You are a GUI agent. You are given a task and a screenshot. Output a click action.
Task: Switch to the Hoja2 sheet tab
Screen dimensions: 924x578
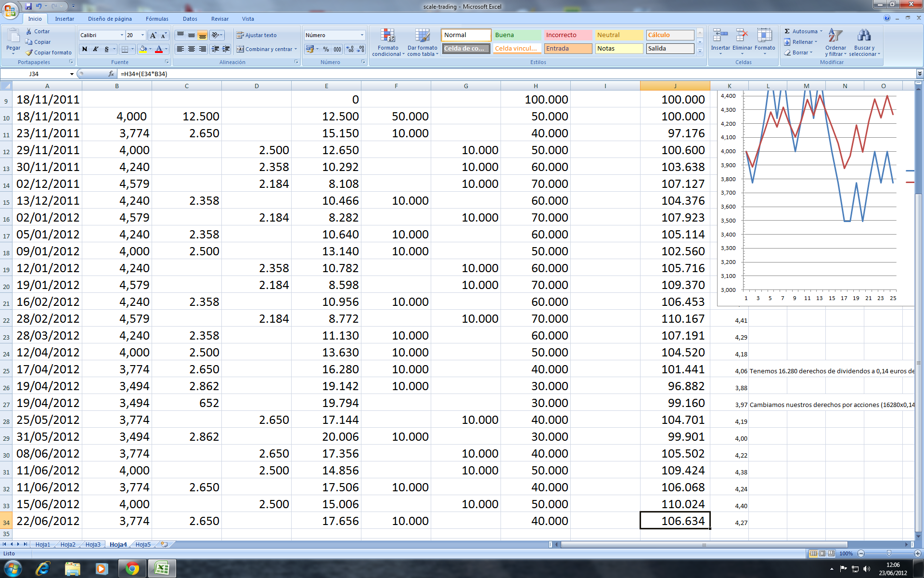[x=68, y=545]
